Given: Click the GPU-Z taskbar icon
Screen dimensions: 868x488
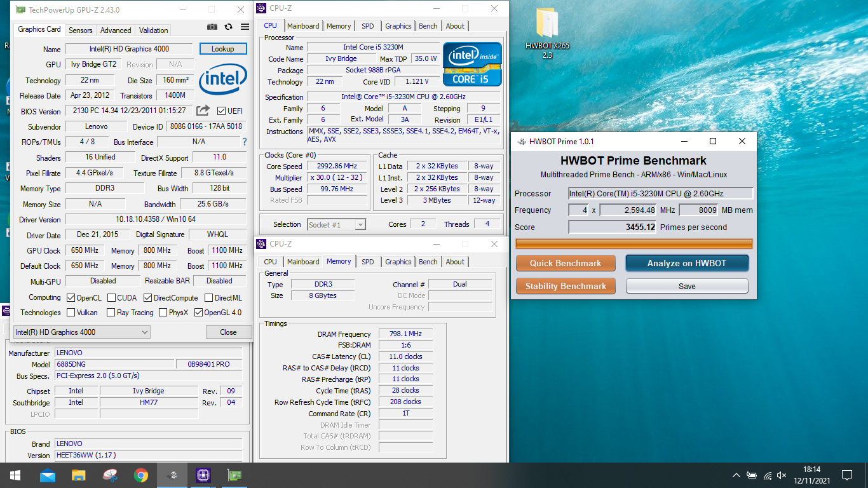Looking at the screenshot, I should click(234, 475).
